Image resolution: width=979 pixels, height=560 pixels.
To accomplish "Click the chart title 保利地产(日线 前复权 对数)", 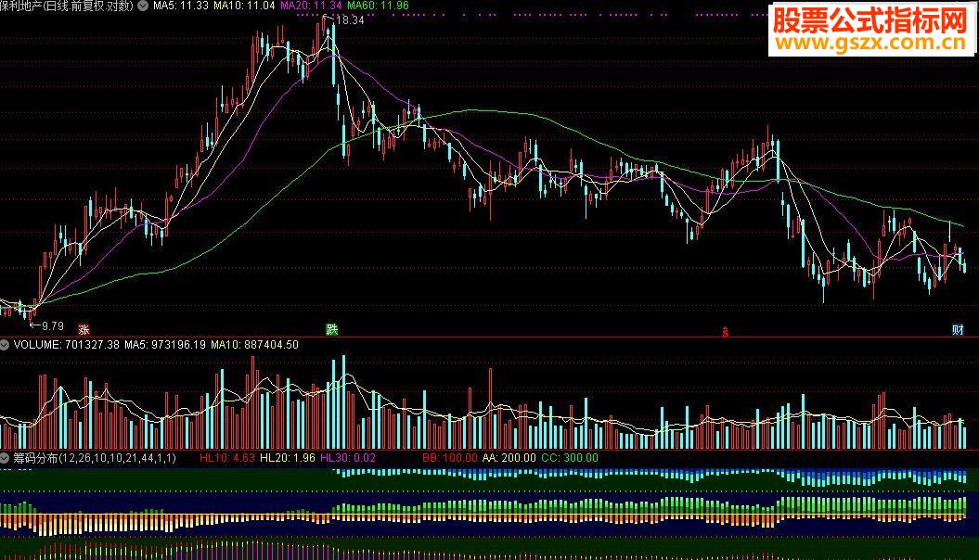I will click(x=67, y=6).
